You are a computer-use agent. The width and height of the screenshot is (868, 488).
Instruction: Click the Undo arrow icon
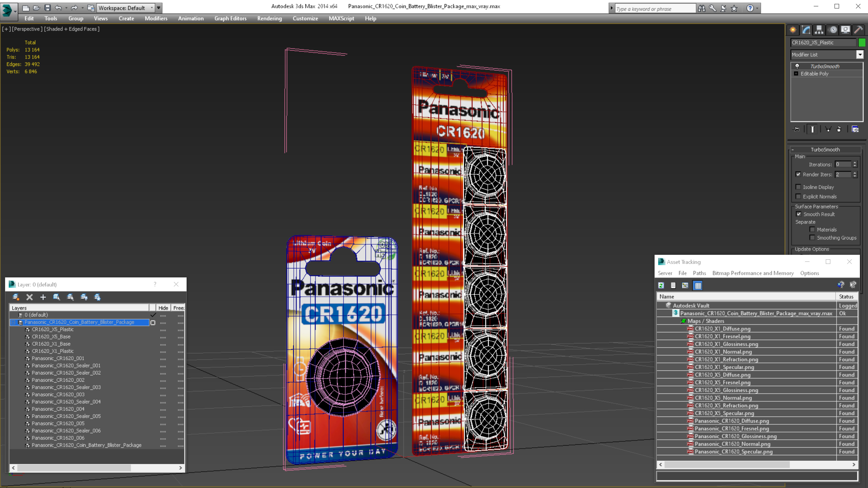[x=58, y=8]
